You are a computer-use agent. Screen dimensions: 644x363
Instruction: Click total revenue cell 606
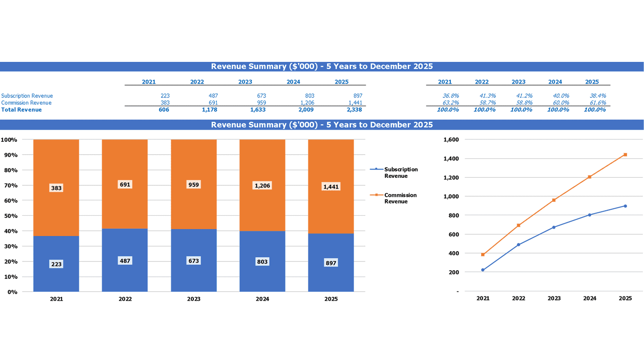click(x=164, y=109)
